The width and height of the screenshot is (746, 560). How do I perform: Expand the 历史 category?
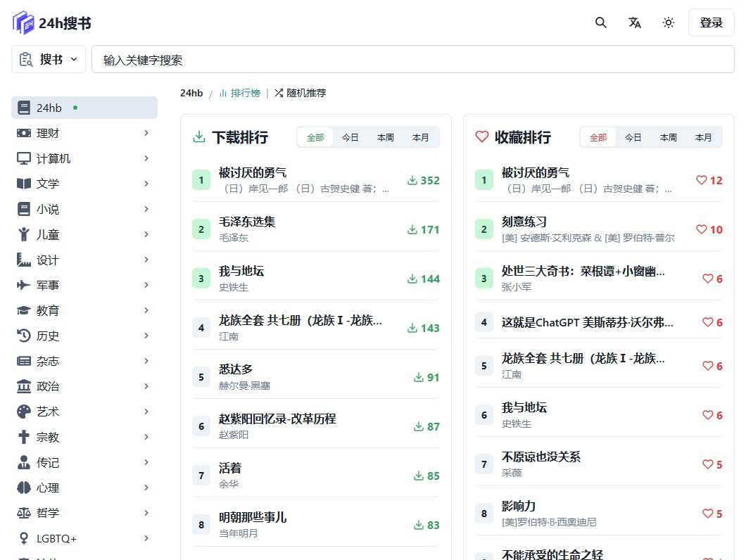(146, 336)
